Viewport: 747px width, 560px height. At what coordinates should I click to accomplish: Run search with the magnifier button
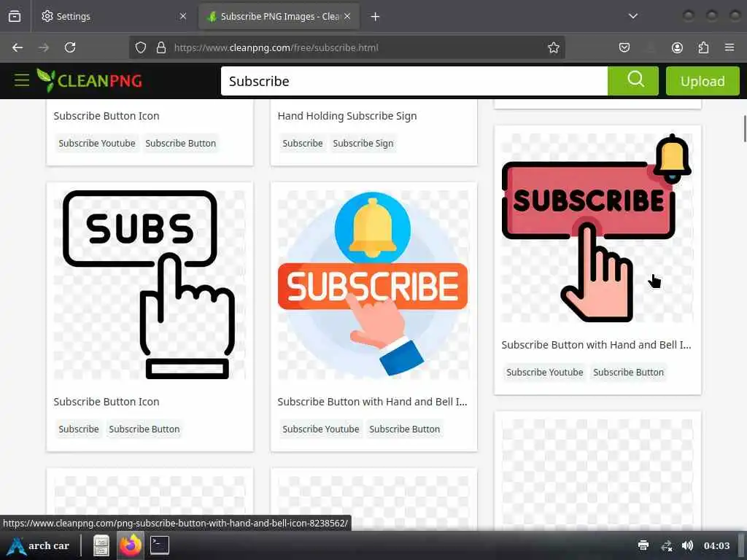click(x=633, y=81)
